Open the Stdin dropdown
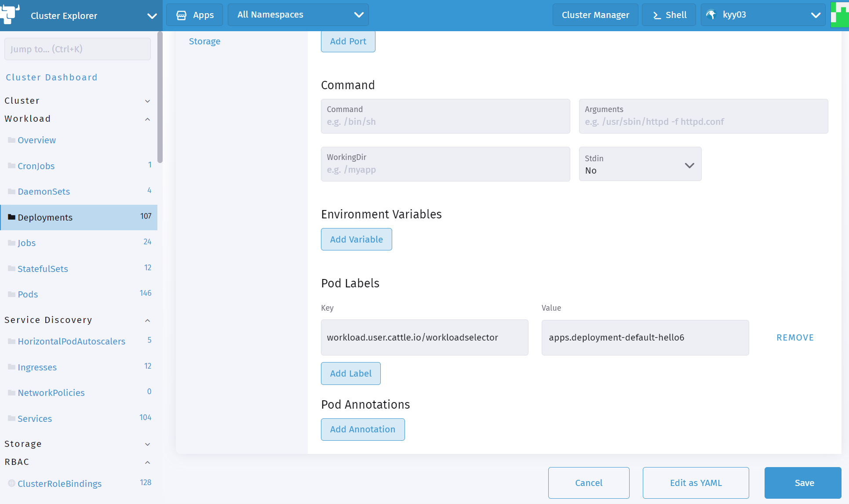This screenshot has width=849, height=504. [x=640, y=164]
